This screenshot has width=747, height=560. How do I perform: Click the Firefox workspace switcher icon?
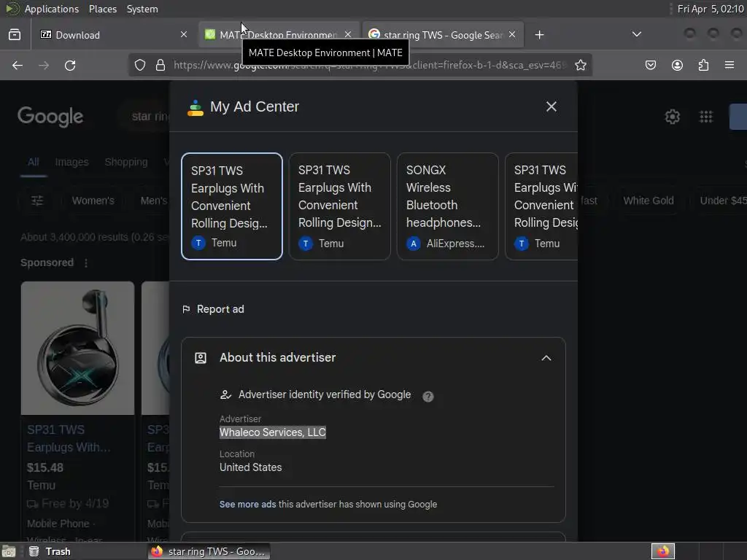662,551
